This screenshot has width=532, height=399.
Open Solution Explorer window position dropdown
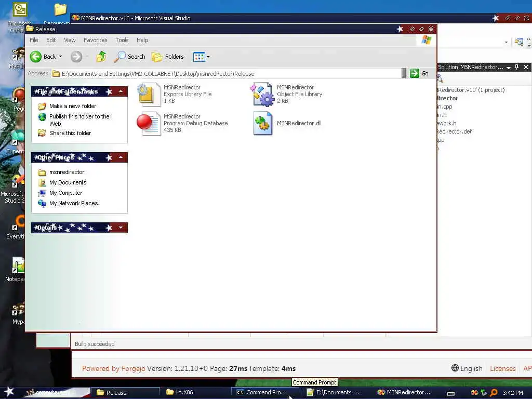point(509,68)
